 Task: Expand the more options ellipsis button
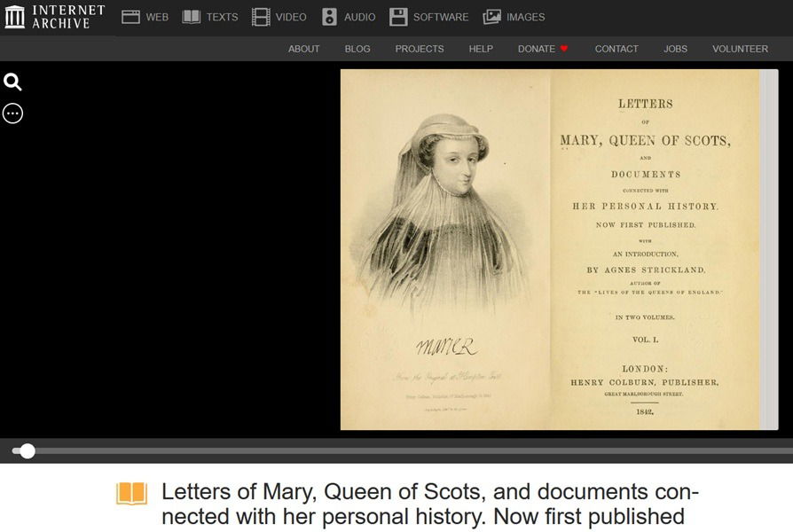click(12, 113)
